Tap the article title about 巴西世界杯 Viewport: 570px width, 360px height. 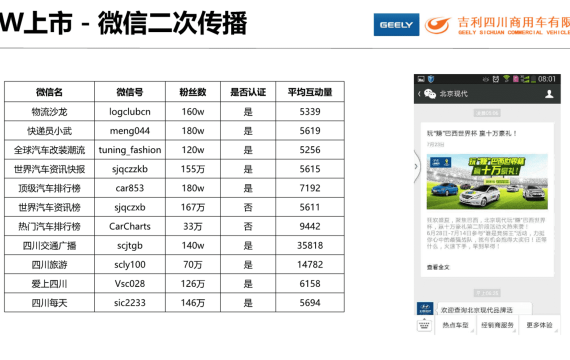coord(472,133)
